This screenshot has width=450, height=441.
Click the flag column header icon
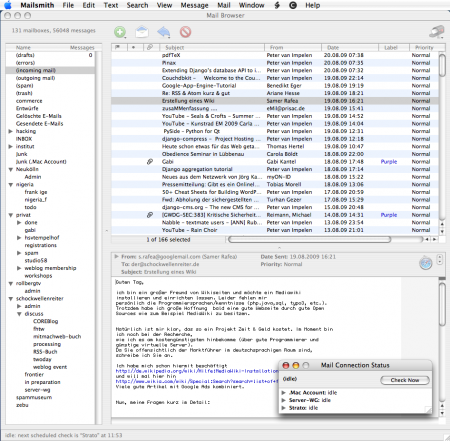(x=117, y=47)
